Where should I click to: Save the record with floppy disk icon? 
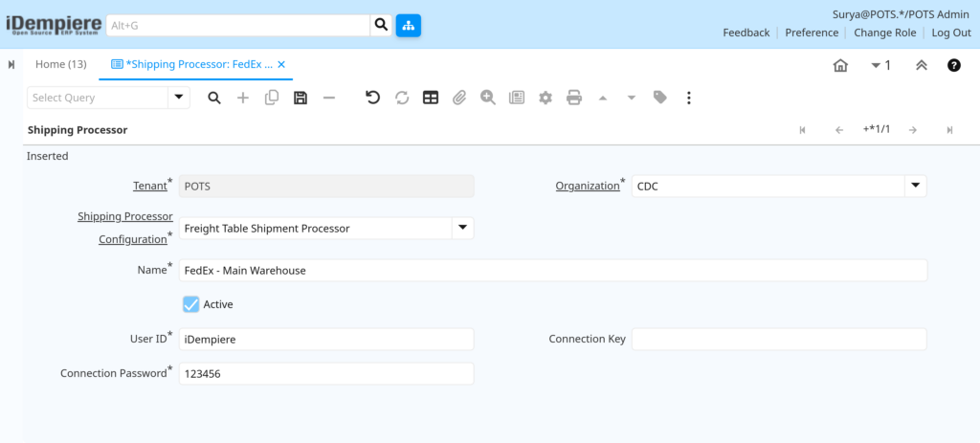[301, 98]
